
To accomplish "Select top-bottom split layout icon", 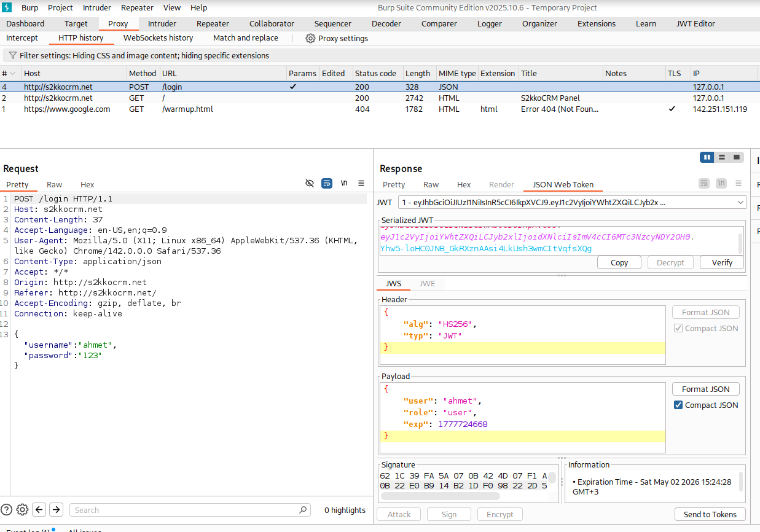I will 722,157.
